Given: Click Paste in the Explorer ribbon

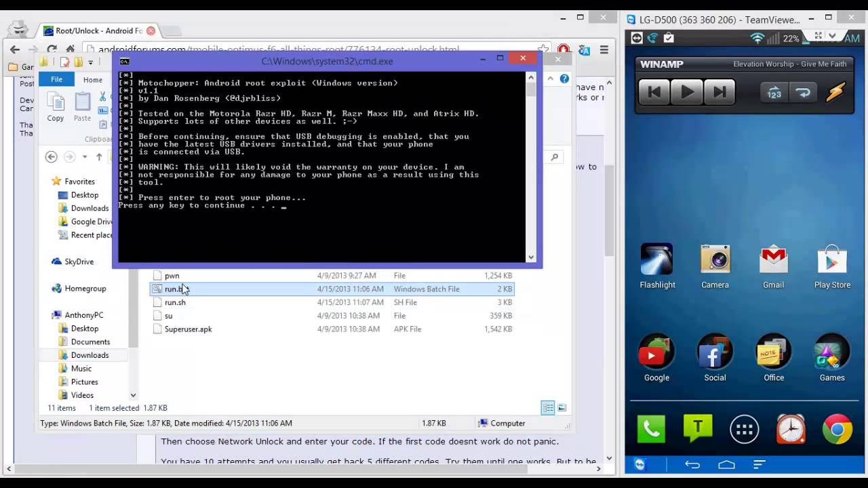Looking at the screenshot, I should click(x=82, y=107).
